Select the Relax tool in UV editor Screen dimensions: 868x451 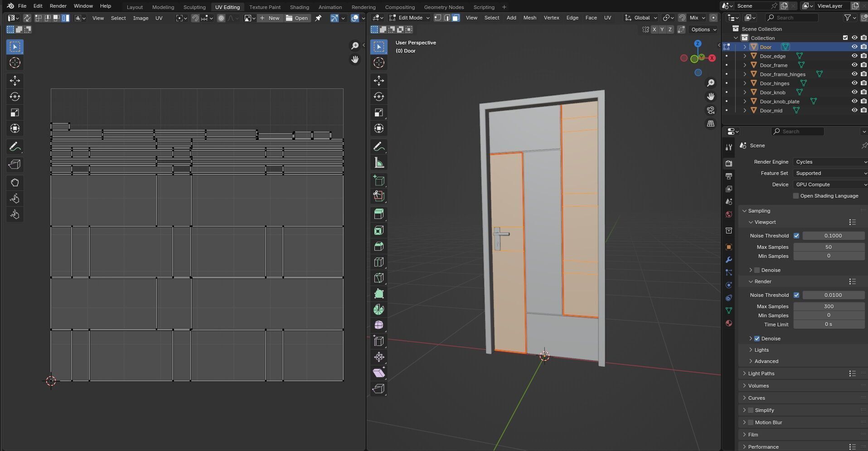[x=15, y=199]
